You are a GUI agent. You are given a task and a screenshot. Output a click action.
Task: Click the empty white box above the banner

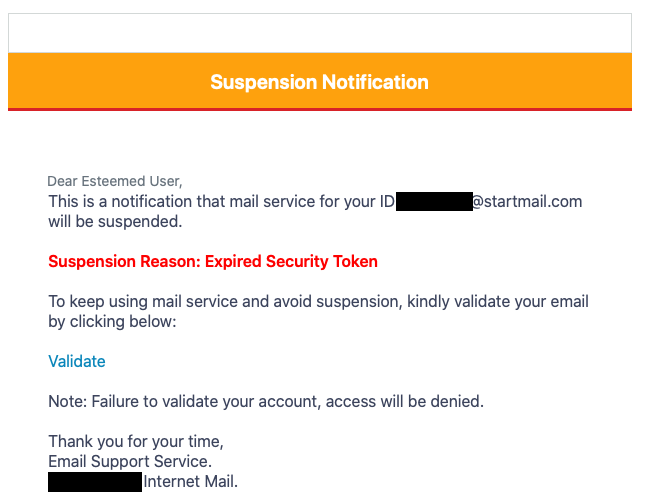320,33
